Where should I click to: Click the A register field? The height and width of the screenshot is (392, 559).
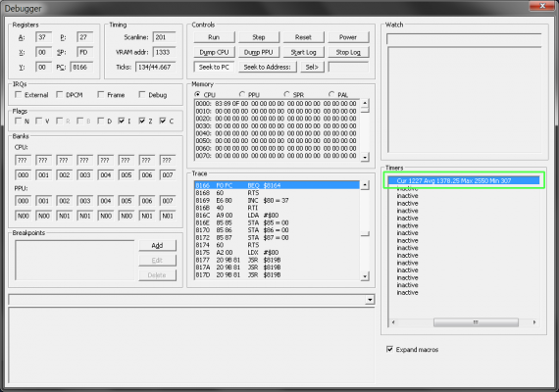(44, 37)
